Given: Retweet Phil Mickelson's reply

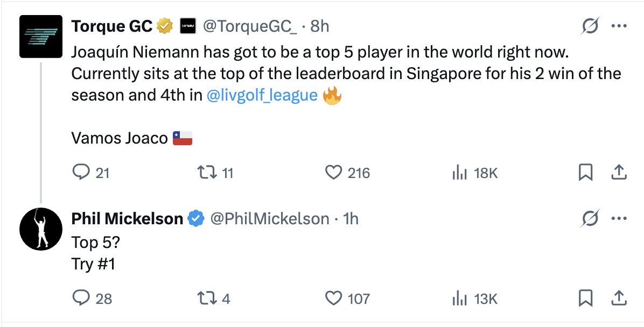Looking at the screenshot, I should (207, 298).
